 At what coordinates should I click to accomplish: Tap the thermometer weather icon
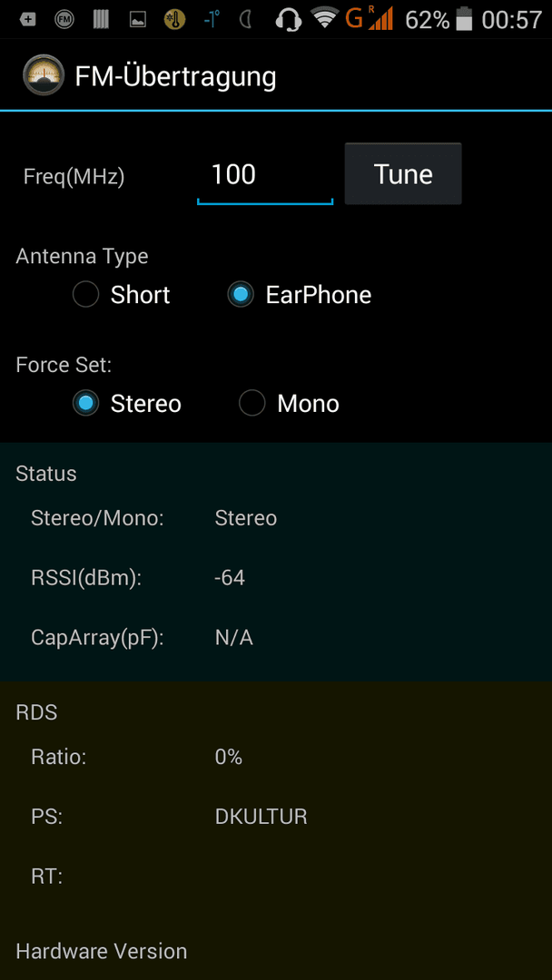tap(174, 20)
